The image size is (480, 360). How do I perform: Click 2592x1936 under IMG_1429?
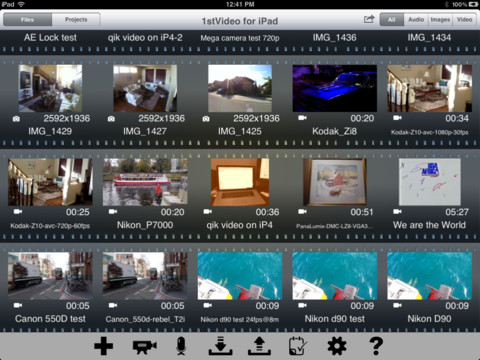pos(67,118)
